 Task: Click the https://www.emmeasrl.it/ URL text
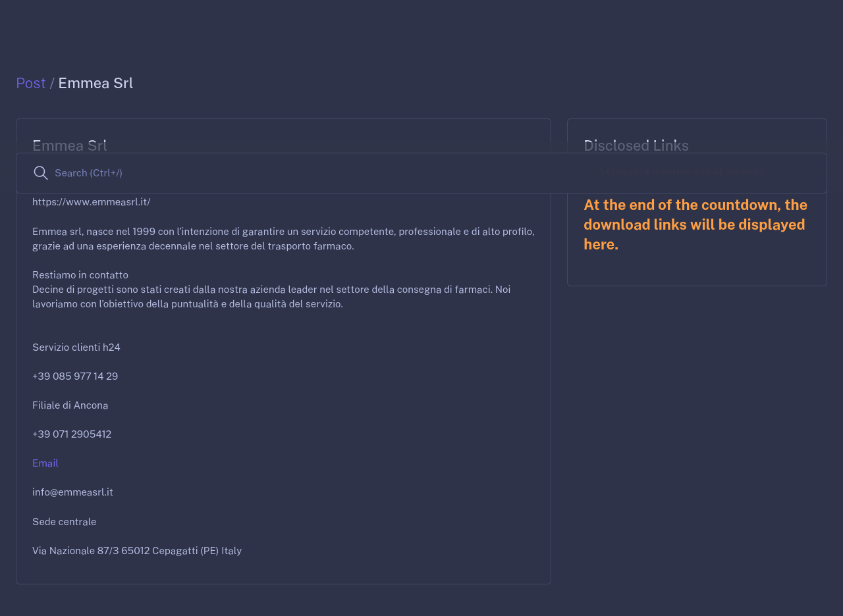click(x=92, y=202)
